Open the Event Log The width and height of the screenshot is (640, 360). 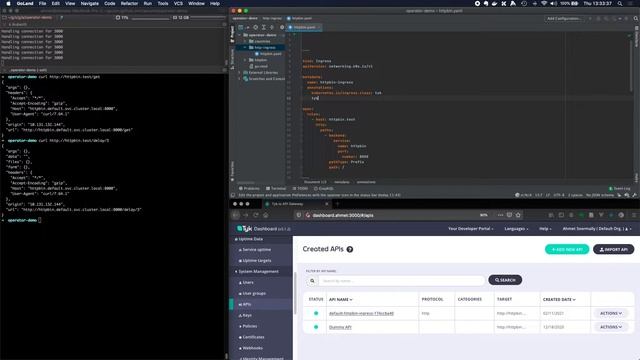619,189
